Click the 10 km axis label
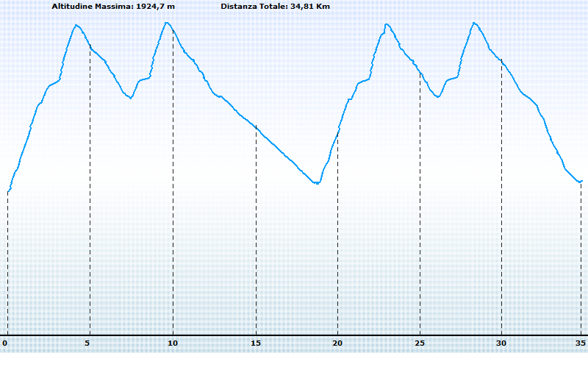The height and width of the screenshot is (378, 588). tap(173, 343)
